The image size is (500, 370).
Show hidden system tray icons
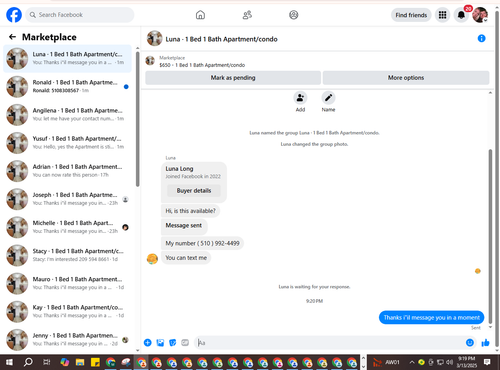(412, 362)
